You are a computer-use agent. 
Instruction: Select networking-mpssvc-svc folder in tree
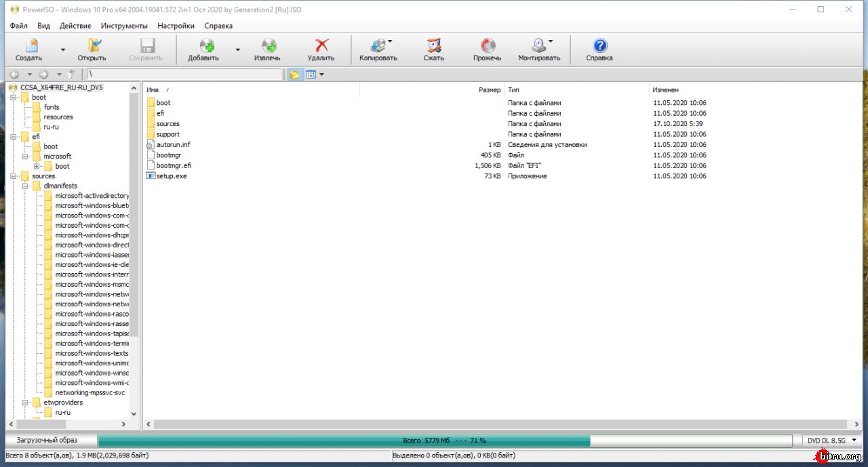coord(90,392)
